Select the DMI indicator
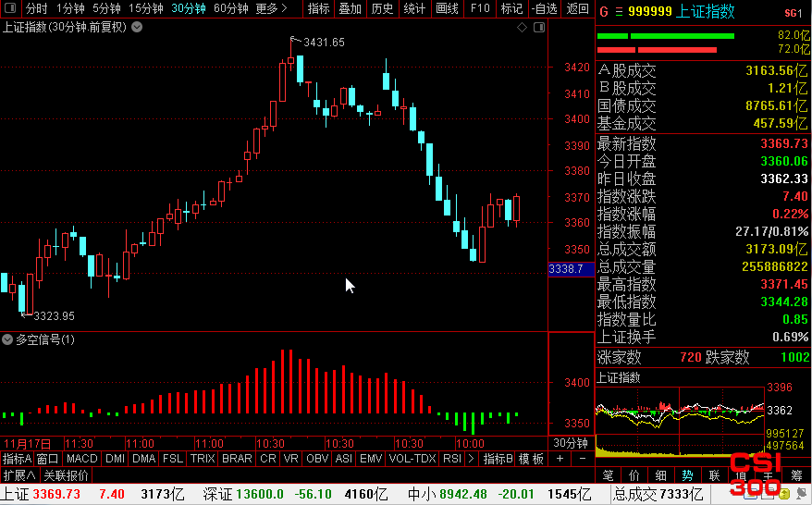This screenshot has width=812, height=505. [x=115, y=459]
